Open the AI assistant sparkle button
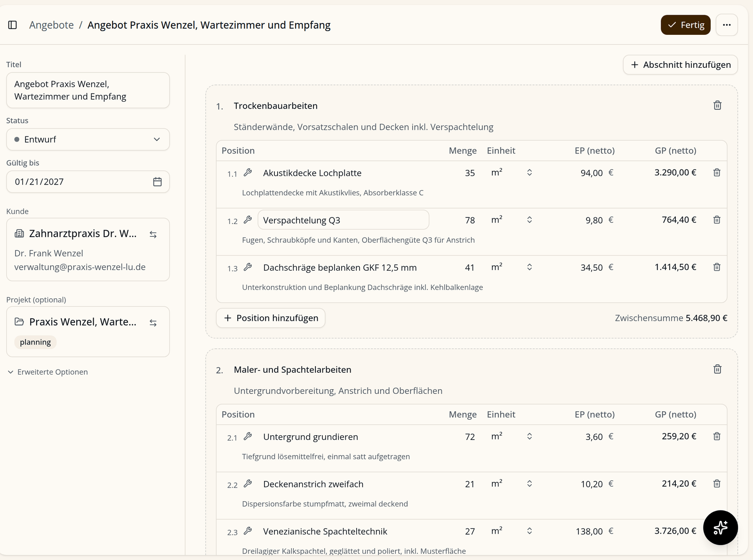Viewport: 753px width, 560px height. coord(720,528)
